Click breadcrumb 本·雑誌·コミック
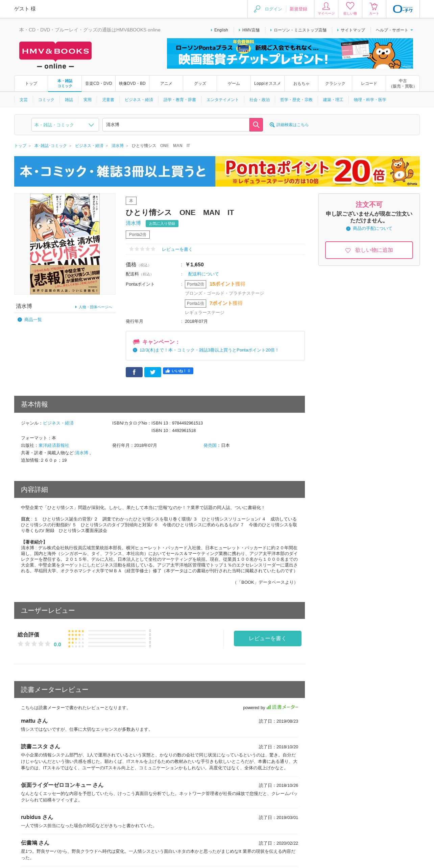This screenshot has width=434, height=868. tap(51, 146)
